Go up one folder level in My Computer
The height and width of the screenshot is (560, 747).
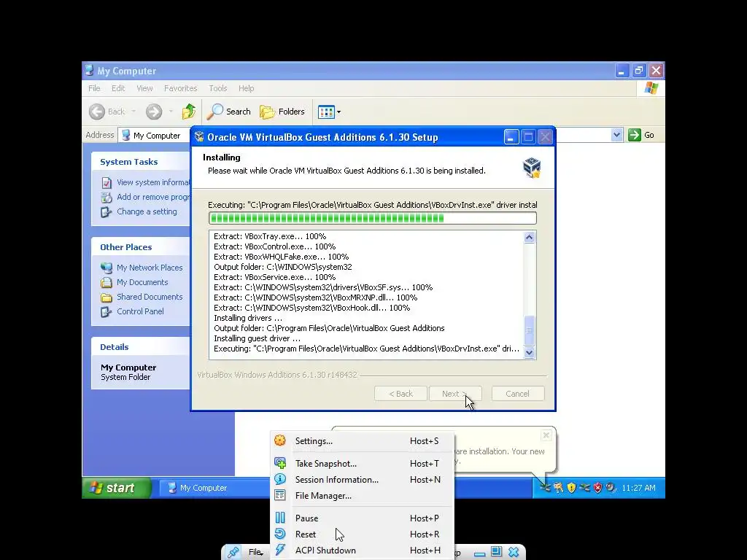[x=189, y=112]
